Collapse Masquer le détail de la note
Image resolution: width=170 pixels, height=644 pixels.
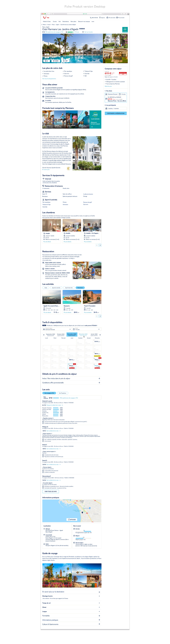tap(55, 405)
